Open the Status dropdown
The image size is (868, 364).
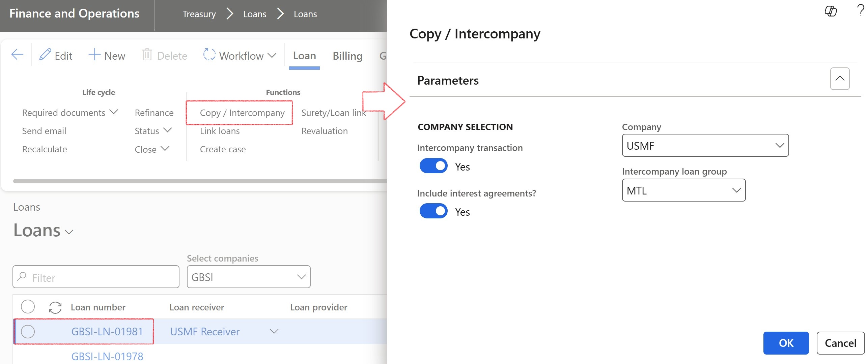tap(153, 131)
